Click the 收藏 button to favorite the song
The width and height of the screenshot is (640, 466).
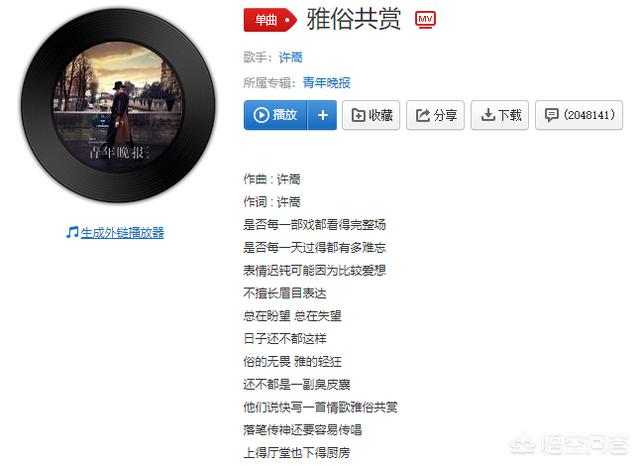371,115
